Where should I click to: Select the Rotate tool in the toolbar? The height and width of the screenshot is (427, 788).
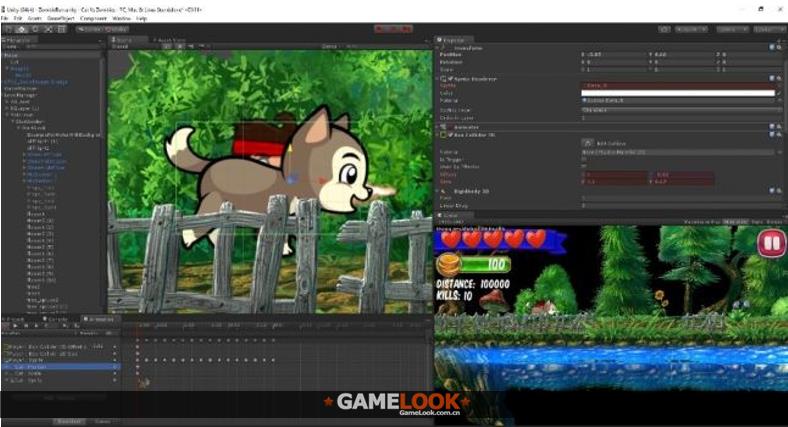point(35,29)
